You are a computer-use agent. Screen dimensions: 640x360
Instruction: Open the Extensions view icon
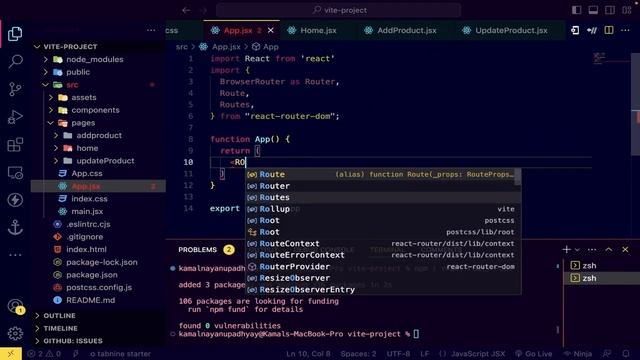tap(15, 145)
